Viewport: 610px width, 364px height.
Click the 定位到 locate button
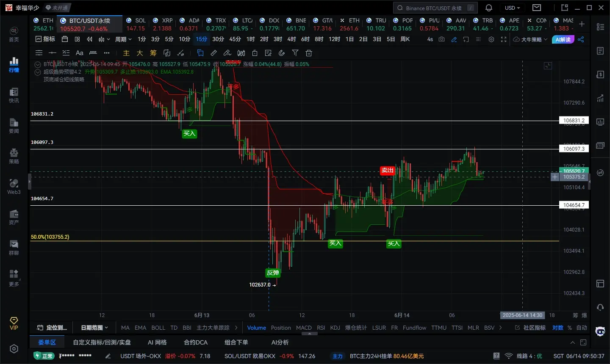[52, 328]
